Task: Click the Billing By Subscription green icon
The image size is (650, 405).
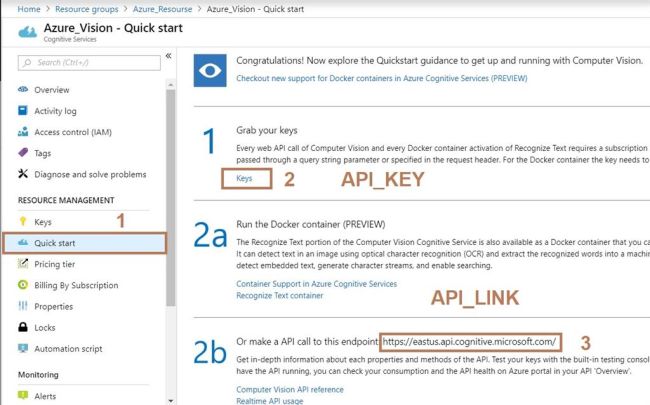Action: [23, 284]
